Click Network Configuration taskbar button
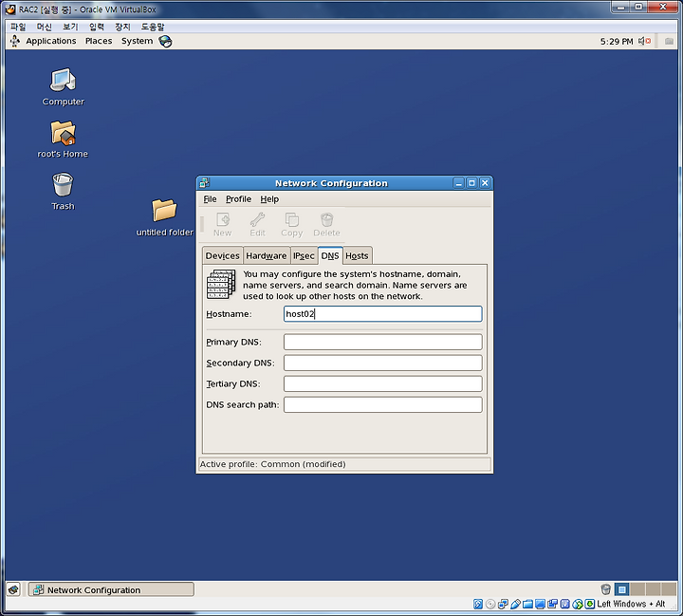 point(111,589)
